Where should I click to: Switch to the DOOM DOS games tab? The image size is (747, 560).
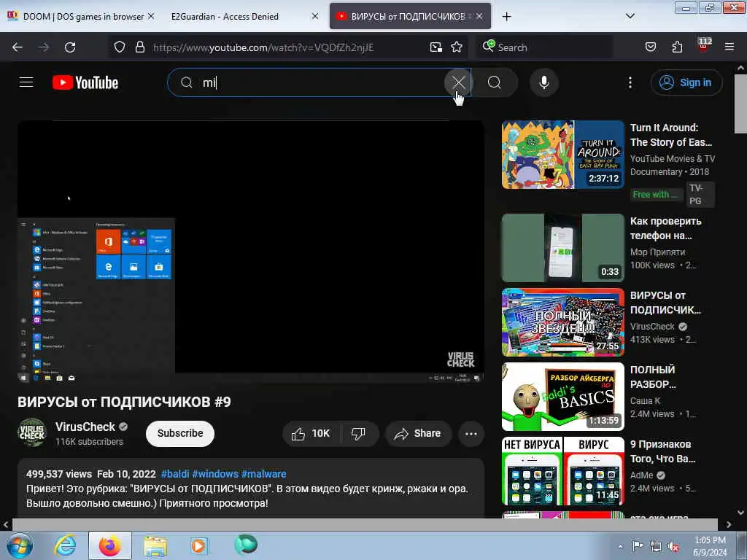(81, 16)
